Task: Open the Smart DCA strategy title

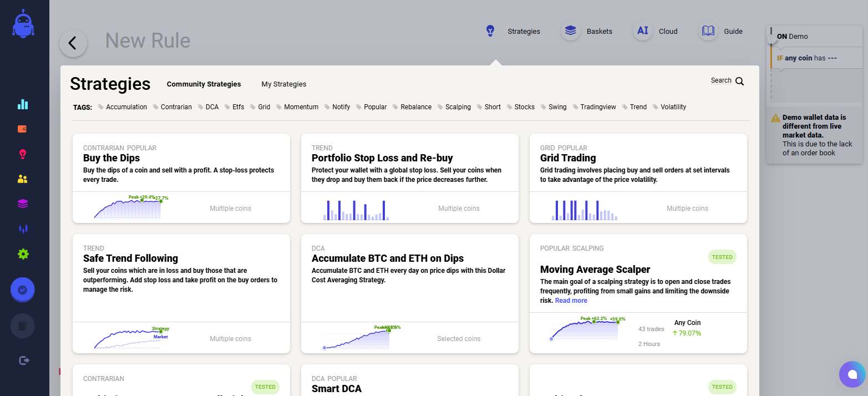Action: 337,389
